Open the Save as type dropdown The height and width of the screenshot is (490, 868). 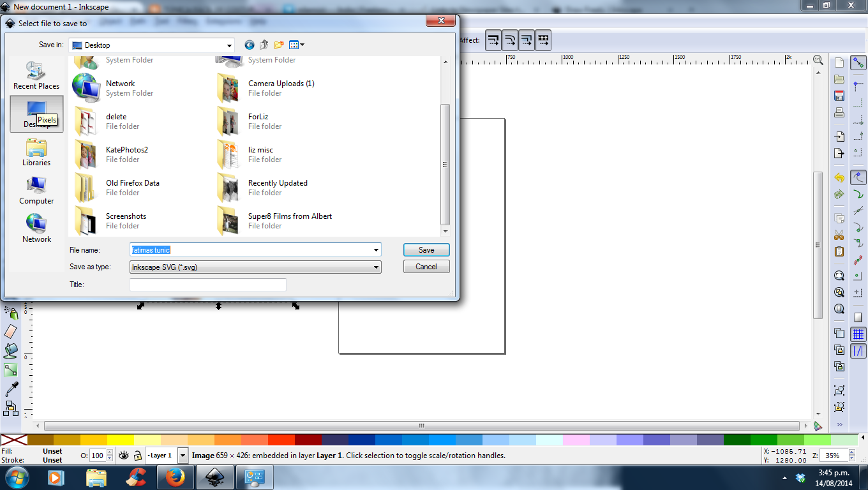[255, 267]
